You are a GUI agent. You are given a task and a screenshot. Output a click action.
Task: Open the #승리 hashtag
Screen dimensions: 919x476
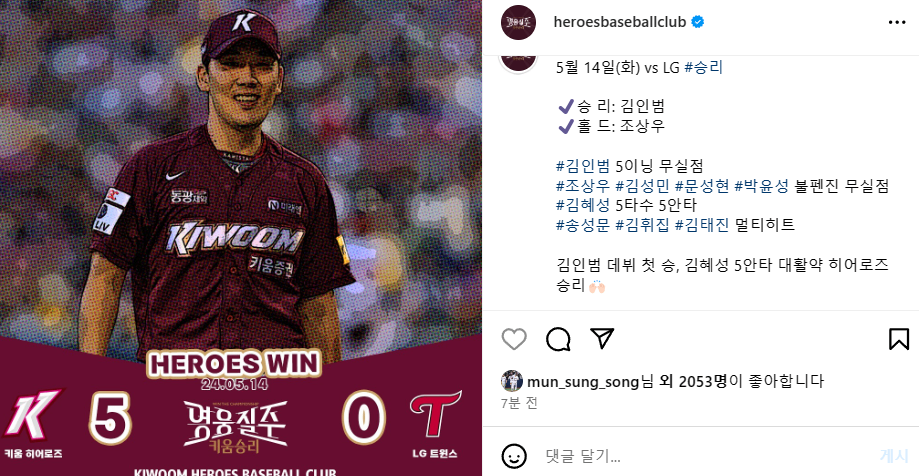pos(703,67)
